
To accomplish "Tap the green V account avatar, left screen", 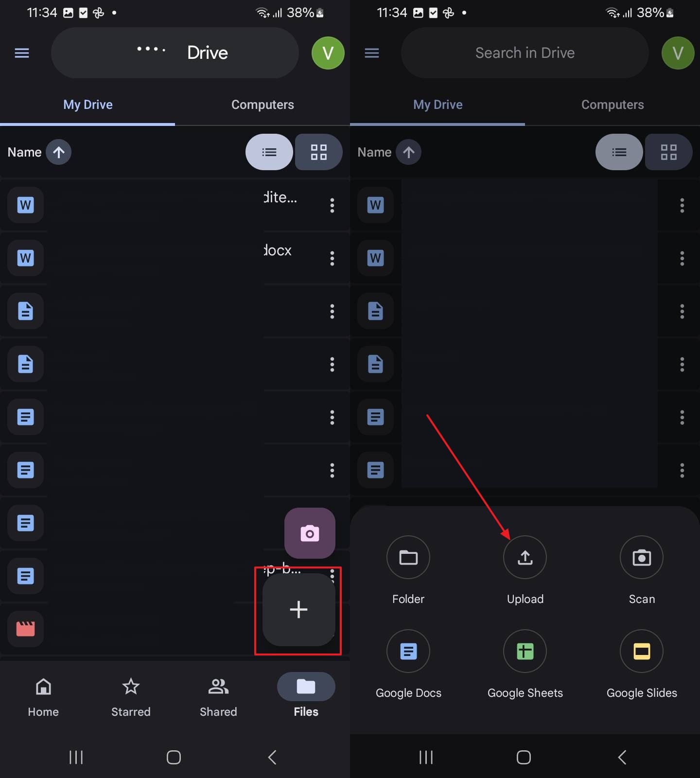I will click(x=328, y=53).
